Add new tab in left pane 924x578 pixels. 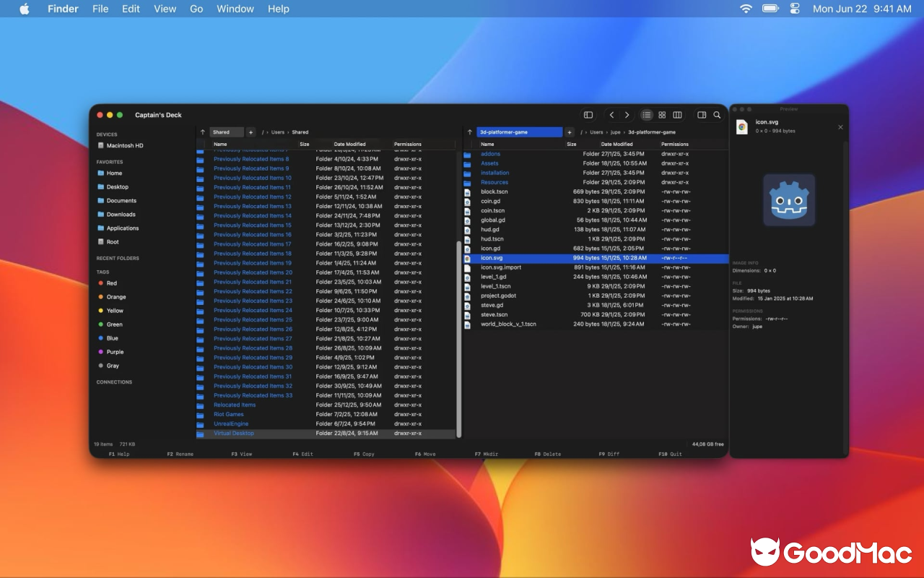coord(251,132)
